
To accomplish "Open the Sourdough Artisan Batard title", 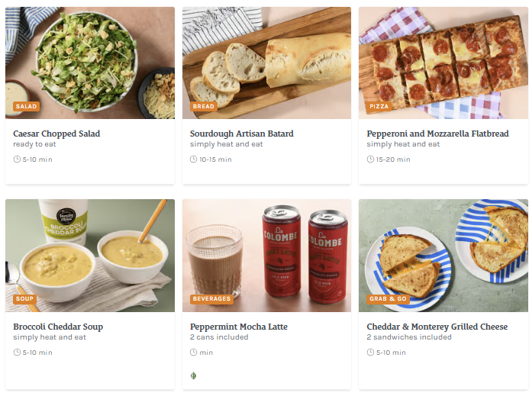I will [241, 134].
